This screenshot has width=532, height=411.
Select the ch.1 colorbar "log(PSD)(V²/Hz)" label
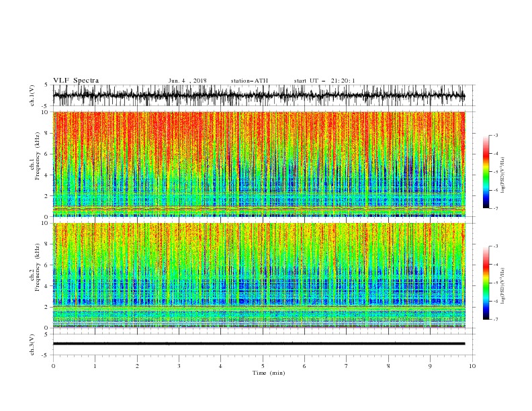click(x=502, y=175)
